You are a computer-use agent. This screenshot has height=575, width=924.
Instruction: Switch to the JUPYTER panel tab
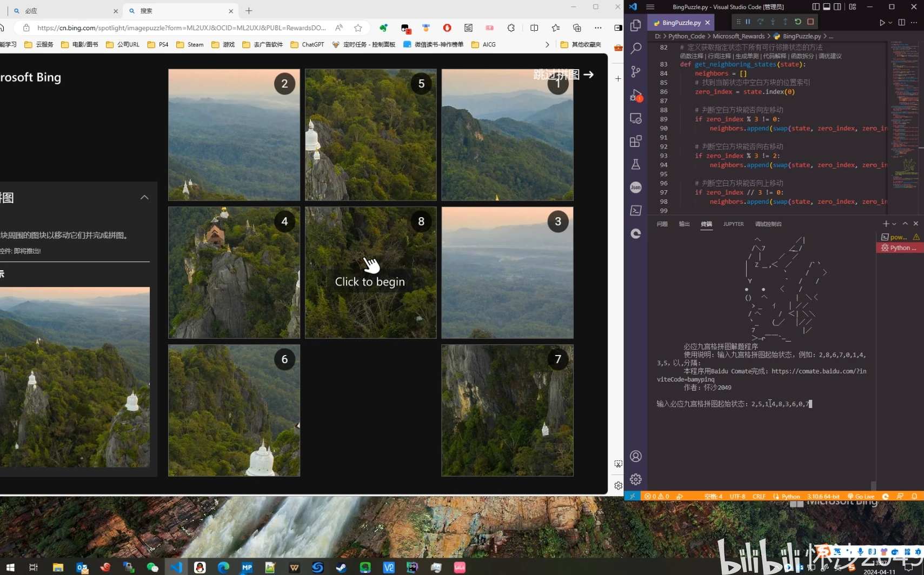click(x=734, y=224)
